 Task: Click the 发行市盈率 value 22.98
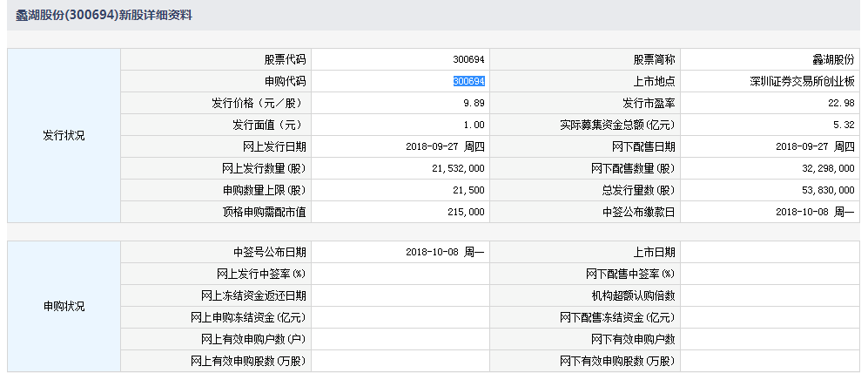841,103
